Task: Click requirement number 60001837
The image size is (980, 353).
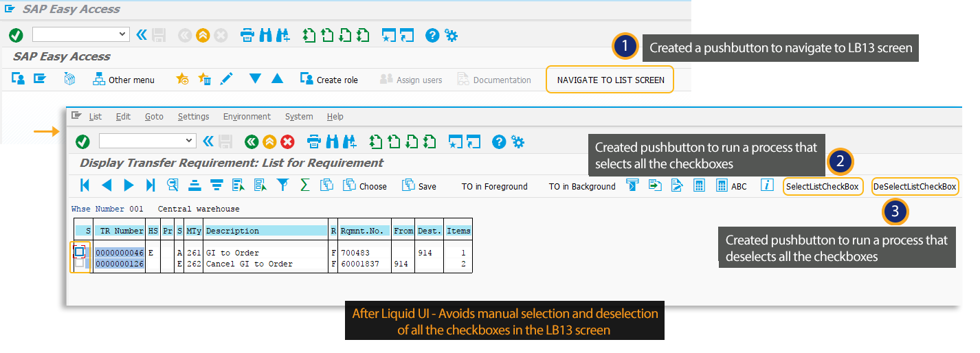Action: tap(359, 264)
